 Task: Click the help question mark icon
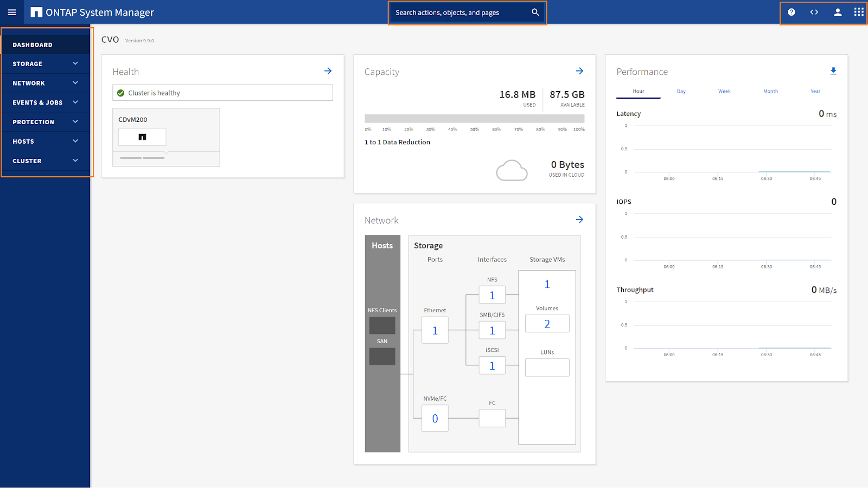pos(792,12)
